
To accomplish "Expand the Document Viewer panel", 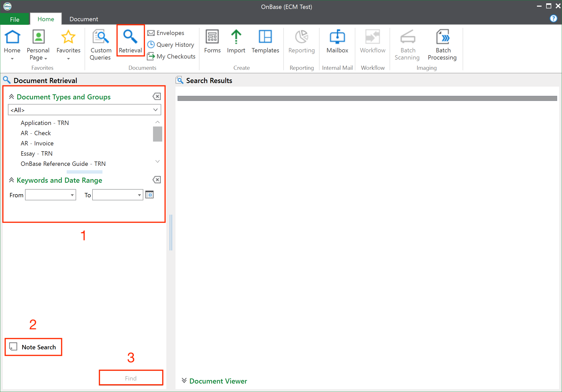I will 184,381.
